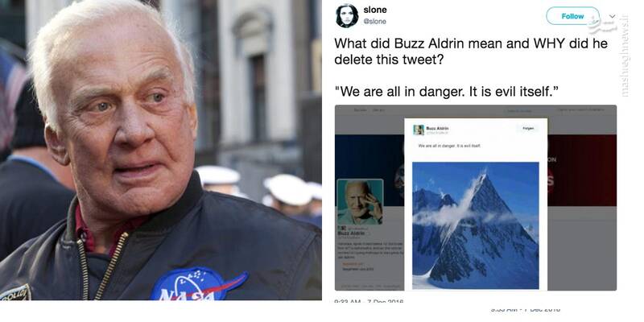
Task: Click the NASA patch on the jacket
Action: tap(199, 284)
